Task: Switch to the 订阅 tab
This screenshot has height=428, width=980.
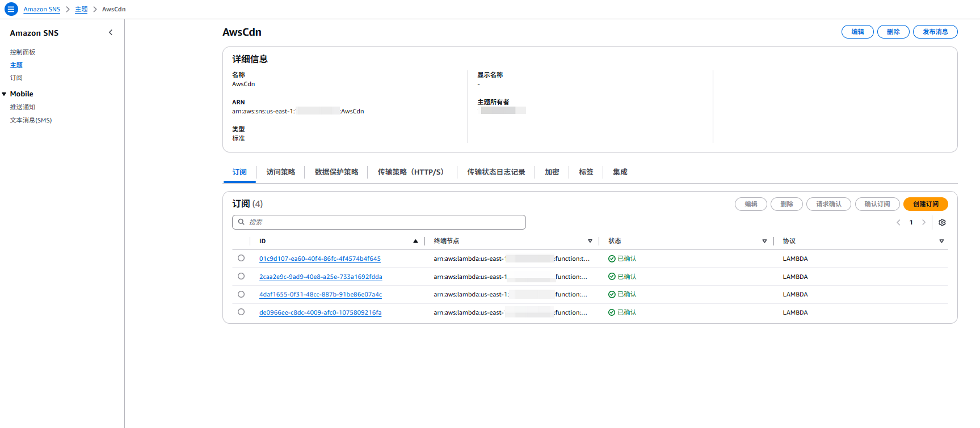Action: click(x=239, y=172)
